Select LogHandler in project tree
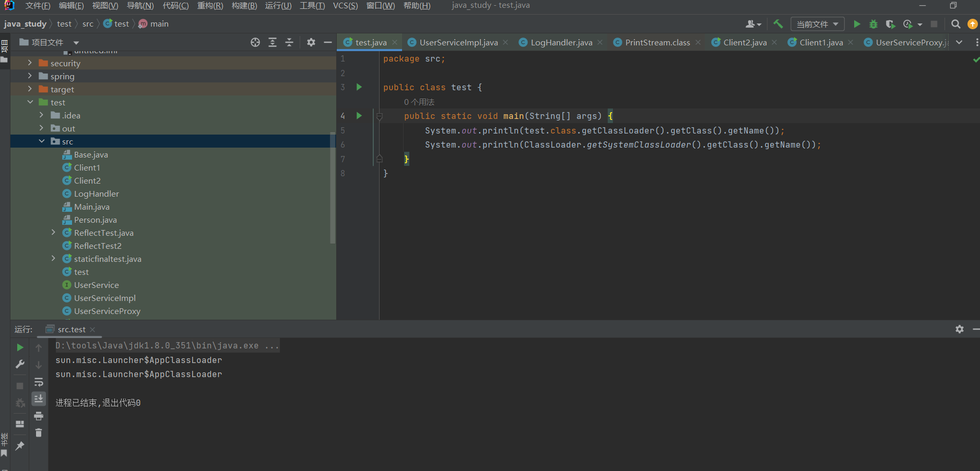This screenshot has height=471, width=980. pyautogui.click(x=96, y=194)
